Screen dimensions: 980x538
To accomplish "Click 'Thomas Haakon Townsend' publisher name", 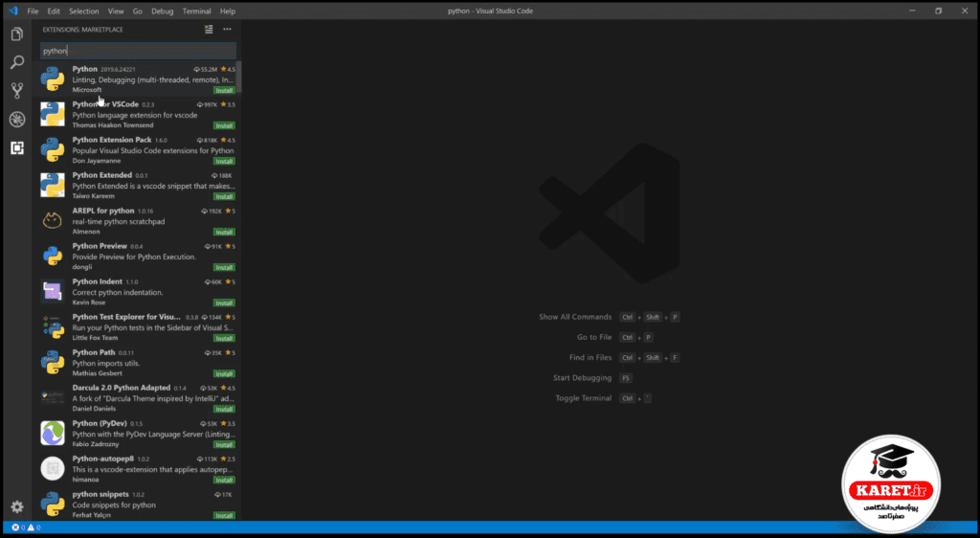I will click(x=113, y=125).
